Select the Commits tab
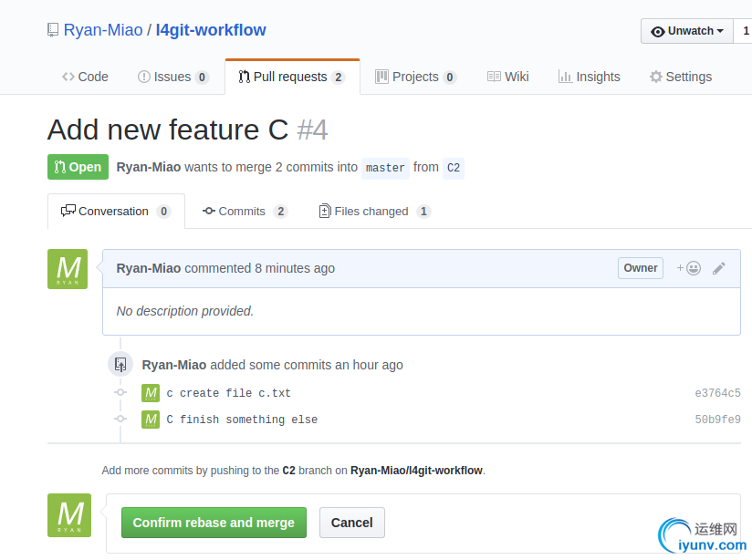Image resolution: width=752 pixels, height=560 pixels. click(x=245, y=212)
